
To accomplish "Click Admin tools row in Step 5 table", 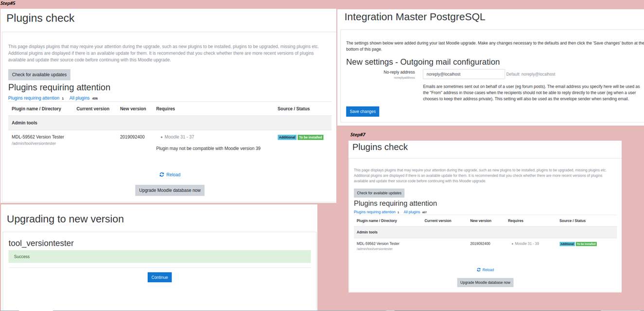I will [x=170, y=123].
